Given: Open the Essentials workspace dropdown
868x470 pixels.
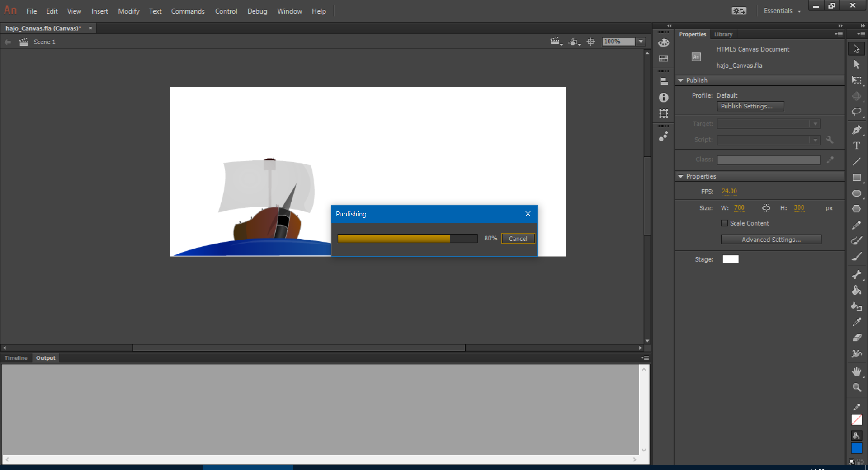Looking at the screenshot, I should pyautogui.click(x=782, y=11).
